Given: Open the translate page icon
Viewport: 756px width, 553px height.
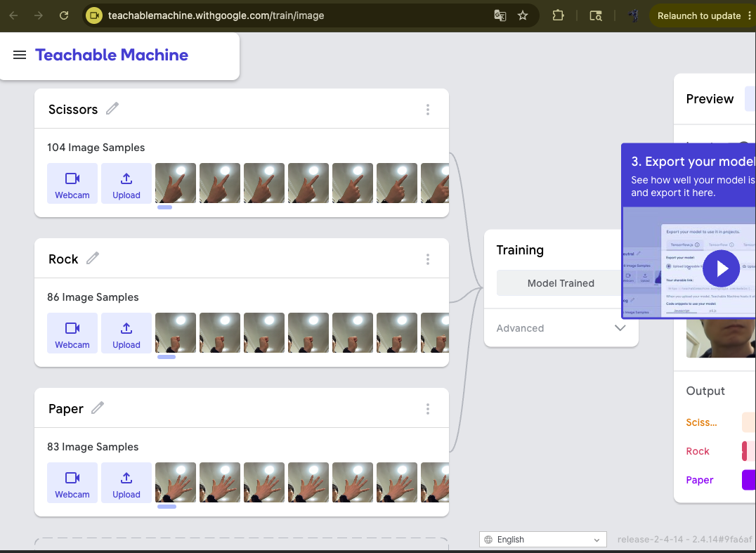Looking at the screenshot, I should (x=500, y=15).
